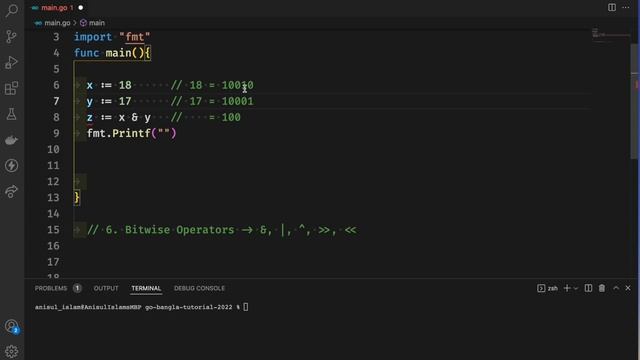Viewport: 640px width, 360px height.
Task: Click the comment 17 = 10001
Action: point(212,101)
